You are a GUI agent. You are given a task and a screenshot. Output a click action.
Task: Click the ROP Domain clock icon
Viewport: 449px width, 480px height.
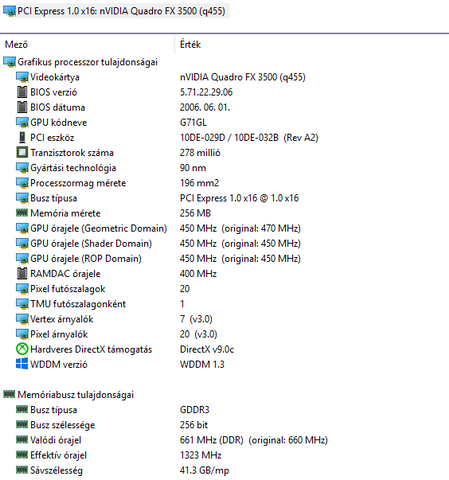(22, 259)
